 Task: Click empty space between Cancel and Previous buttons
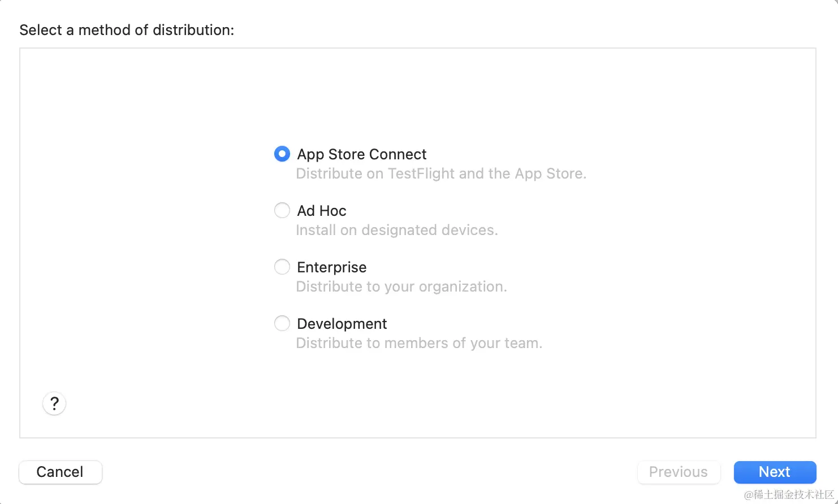click(368, 472)
